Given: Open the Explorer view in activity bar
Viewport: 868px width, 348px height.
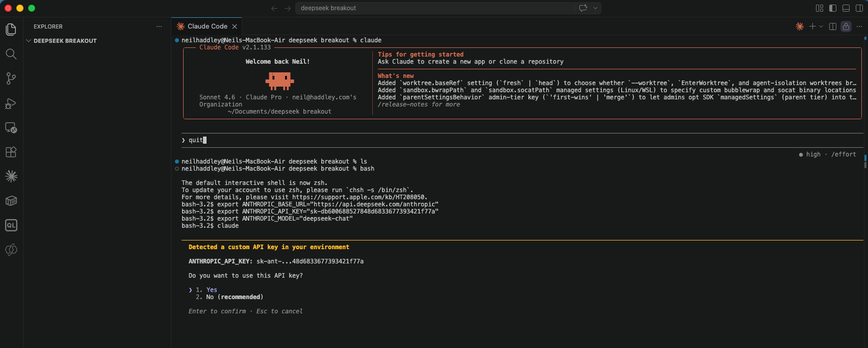Looking at the screenshot, I should (11, 30).
